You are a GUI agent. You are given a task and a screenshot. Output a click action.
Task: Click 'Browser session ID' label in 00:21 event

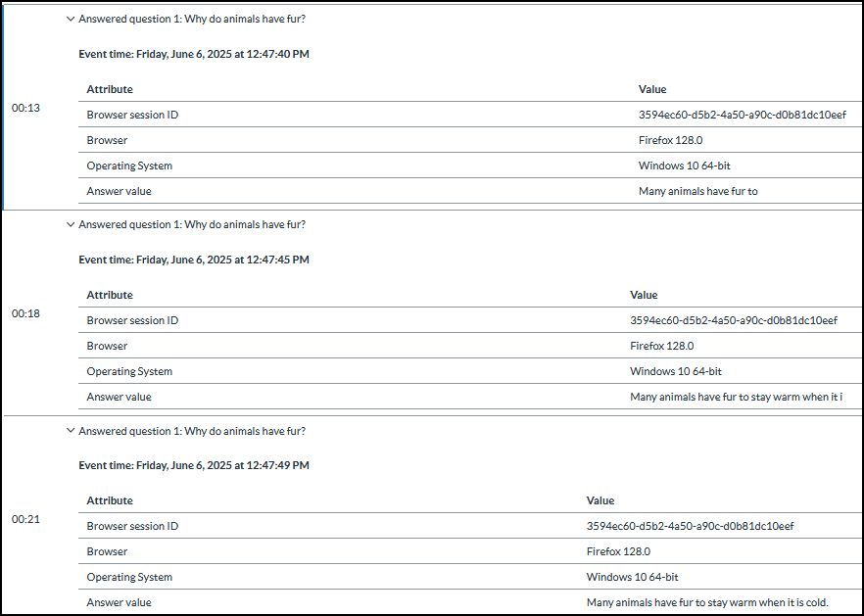click(132, 526)
